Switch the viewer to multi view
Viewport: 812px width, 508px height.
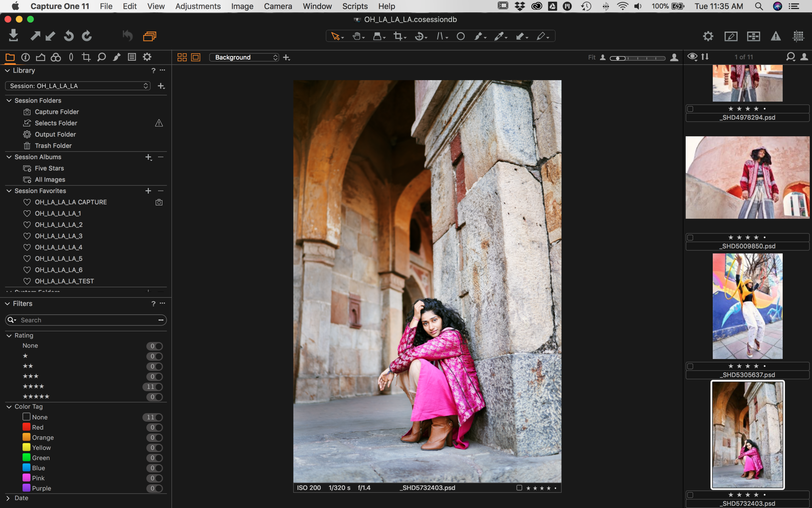182,58
